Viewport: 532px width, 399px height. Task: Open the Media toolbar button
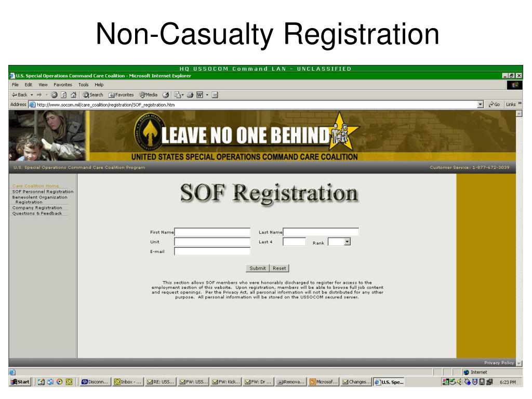pos(149,95)
